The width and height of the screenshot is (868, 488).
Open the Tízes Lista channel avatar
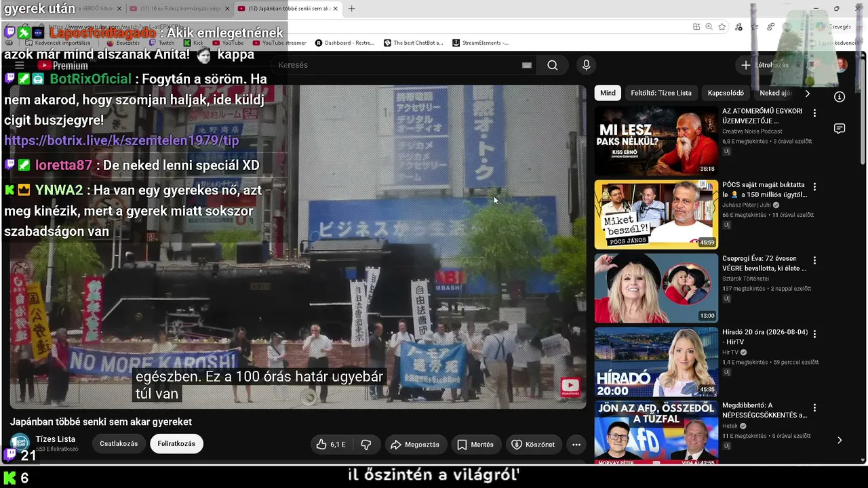point(20,443)
